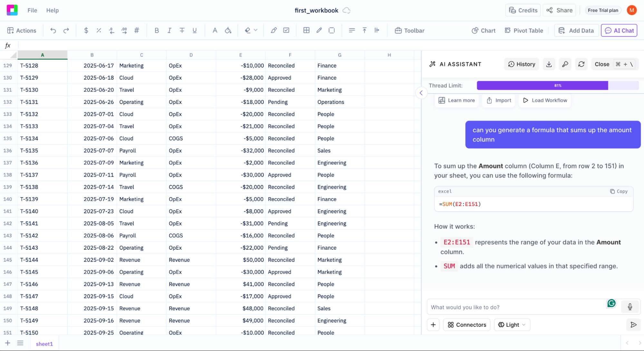Screen dimensions: 644x351
Task: Click the app logo icon
Action: coord(12,10)
